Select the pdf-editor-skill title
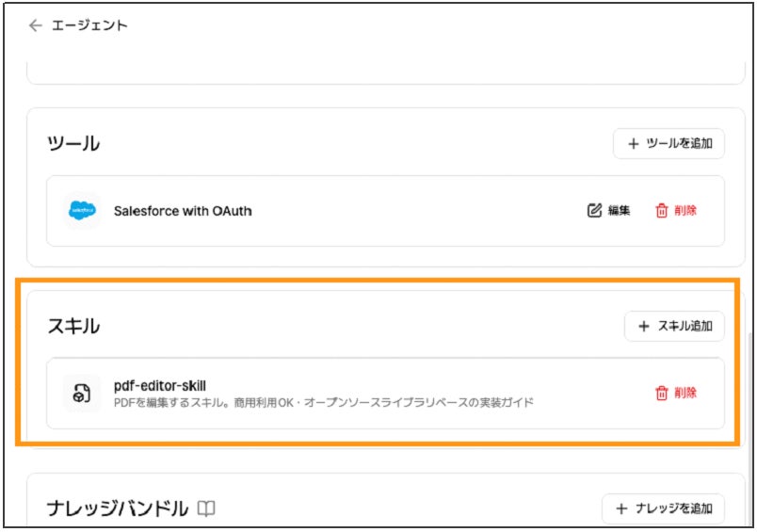Image resolution: width=757 pixels, height=532 pixels. point(159,385)
